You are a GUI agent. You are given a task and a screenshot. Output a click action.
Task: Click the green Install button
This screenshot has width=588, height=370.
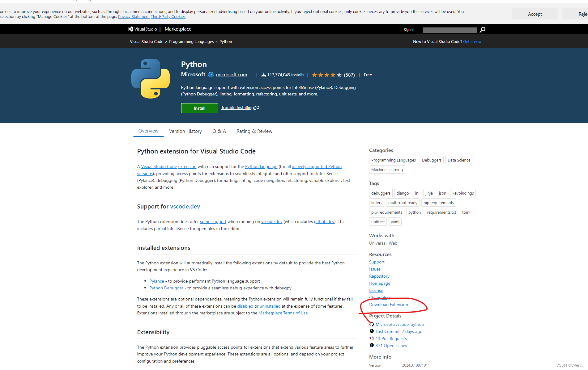199,108
